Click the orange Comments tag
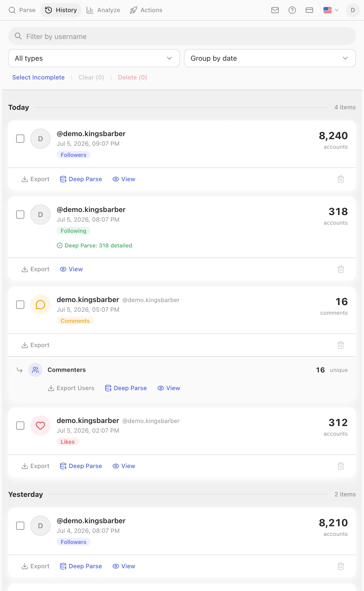The width and height of the screenshot is (364, 591). [x=75, y=321]
